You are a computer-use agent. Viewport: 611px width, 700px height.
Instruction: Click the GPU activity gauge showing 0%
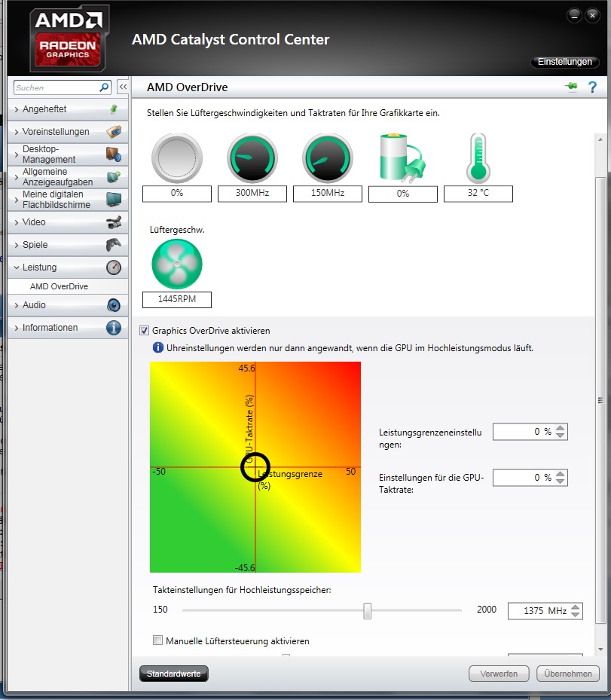pos(177,158)
